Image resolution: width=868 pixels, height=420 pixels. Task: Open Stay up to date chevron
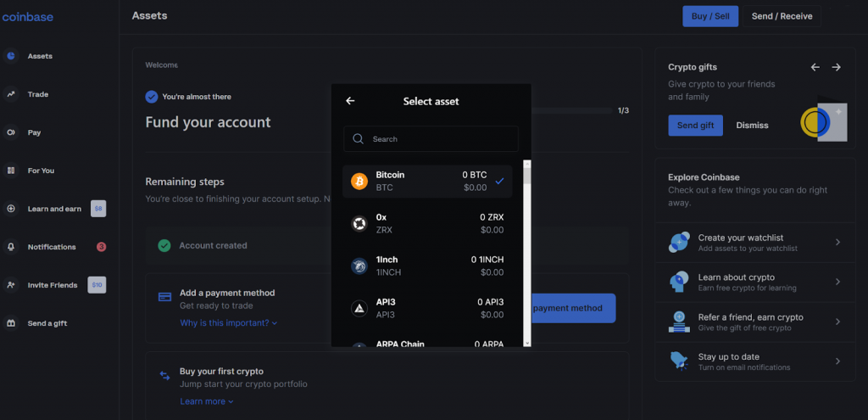click(837, 361)
